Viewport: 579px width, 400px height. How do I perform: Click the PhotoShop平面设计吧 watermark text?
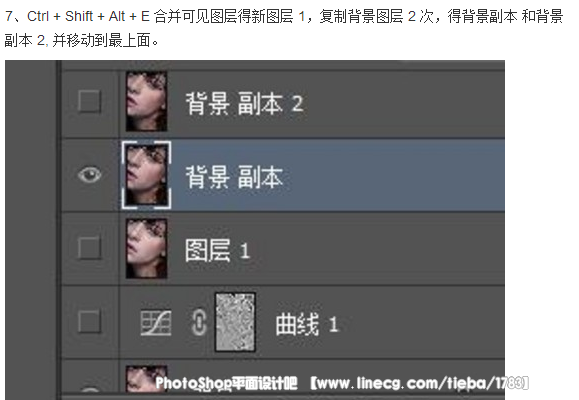point(226,383)
